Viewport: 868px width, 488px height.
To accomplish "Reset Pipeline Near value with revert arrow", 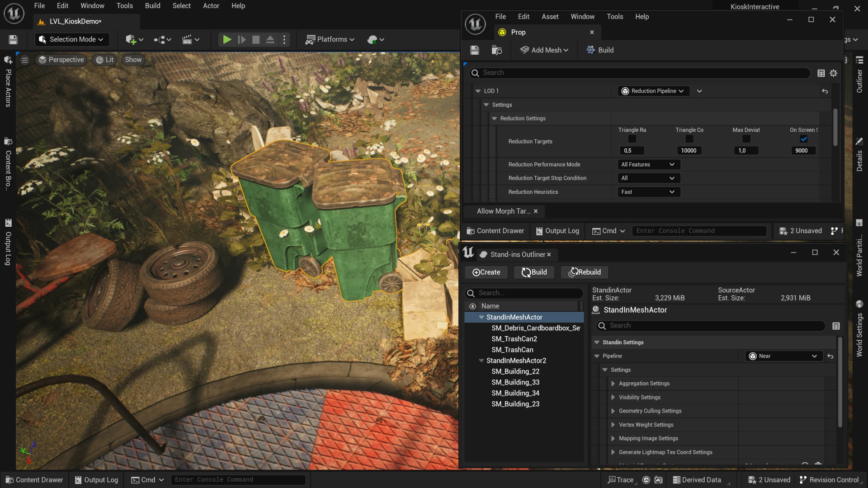I will [x=830, y=357].
